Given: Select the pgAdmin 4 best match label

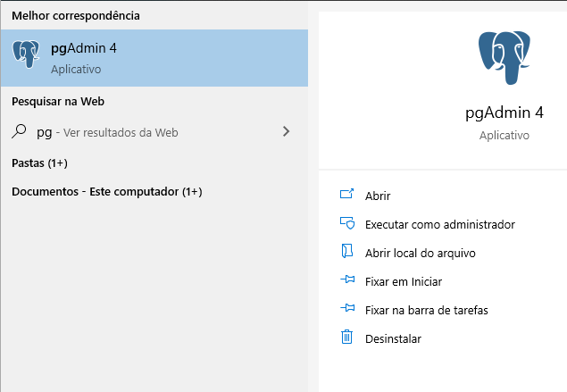Looking at the screenshot, I should coord(84,48).
